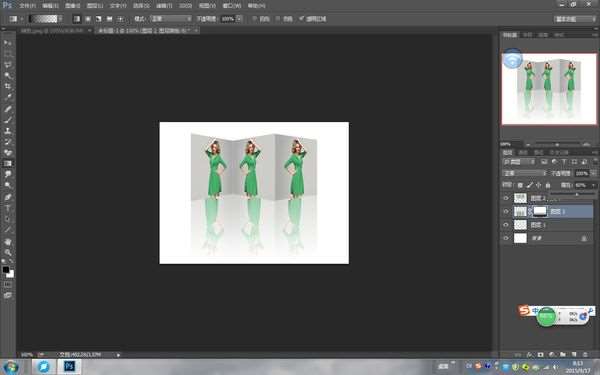Choose angle gradient style in options bar
This screenshot has width=600, height=375.
pos(99,19)
